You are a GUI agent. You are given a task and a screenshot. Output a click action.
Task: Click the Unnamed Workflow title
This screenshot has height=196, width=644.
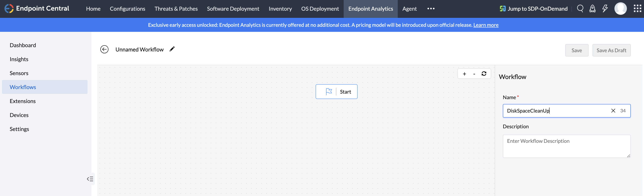pos(139,49)
